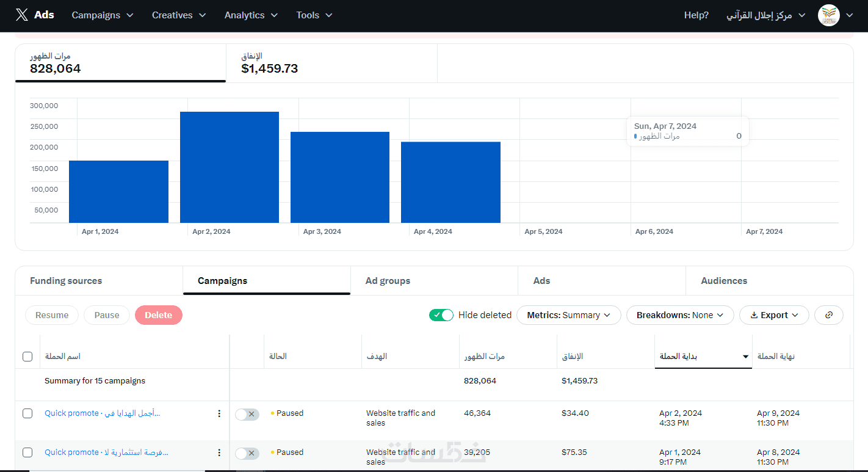
Task: Click the Apr 3, 2024 chart bar
Action: pyautogui.click(x=340, y=178)
